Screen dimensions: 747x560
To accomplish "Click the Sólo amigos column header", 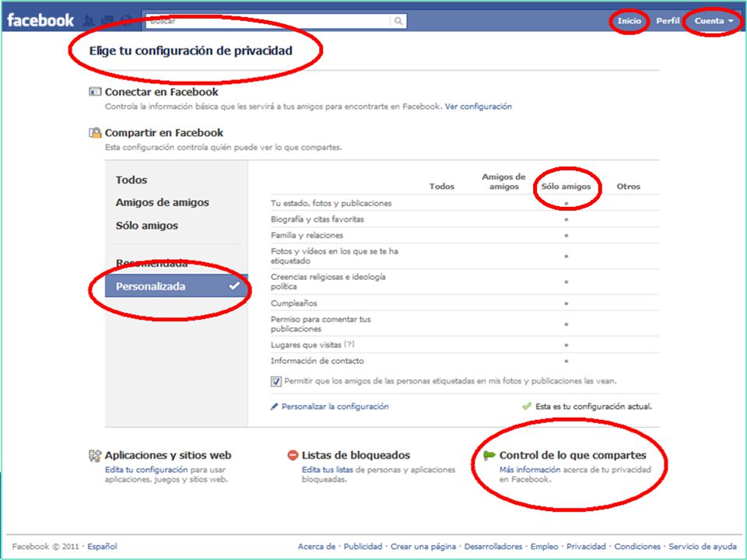I will [566, 186].
